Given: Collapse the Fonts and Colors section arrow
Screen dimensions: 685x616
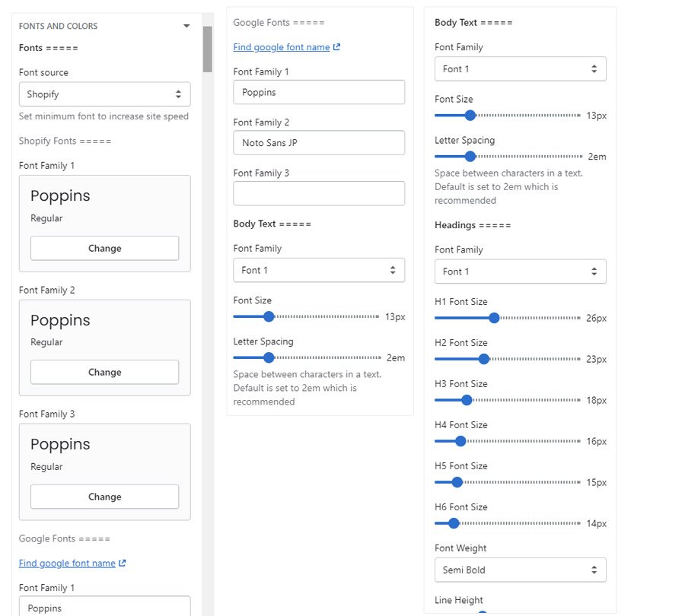Looking at the screenshot, I should (x=186, y=26).
